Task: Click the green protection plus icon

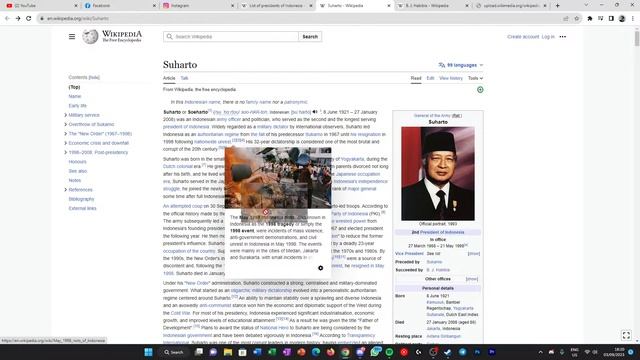Action: [x=480, y=89]
